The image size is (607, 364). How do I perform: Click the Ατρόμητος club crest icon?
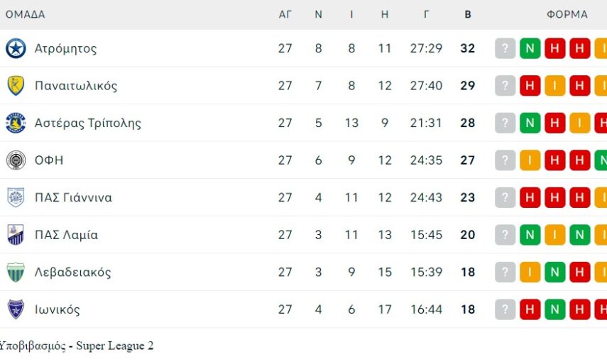[x=16, y=48]
